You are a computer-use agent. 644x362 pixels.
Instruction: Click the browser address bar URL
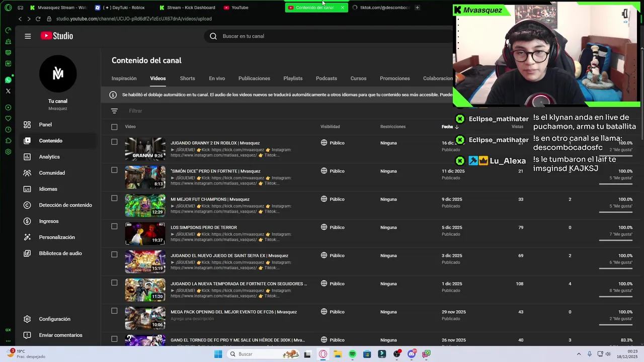tap(134, 19)
